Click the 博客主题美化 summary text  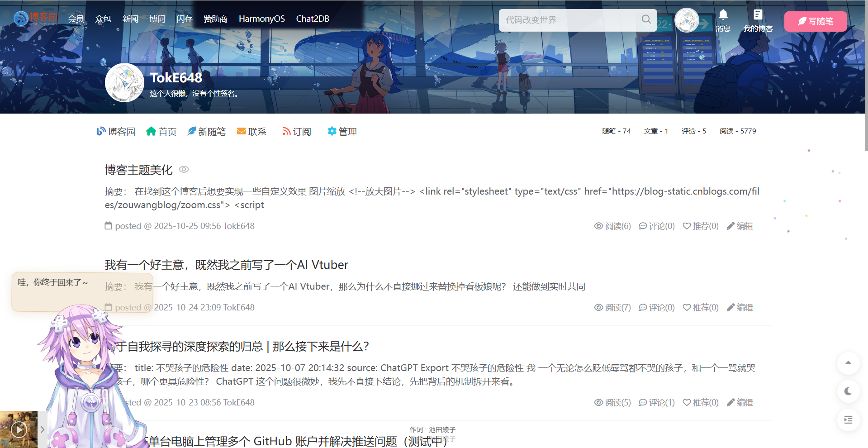[432, 198]
